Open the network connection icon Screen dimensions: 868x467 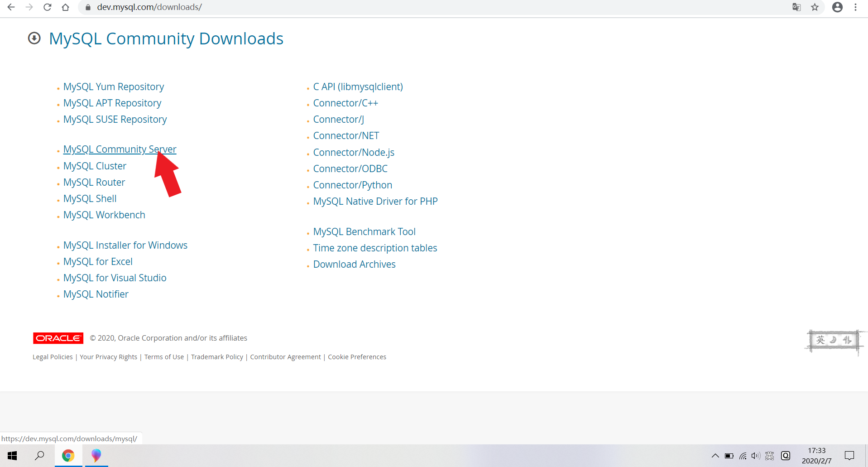click(743, 456)
